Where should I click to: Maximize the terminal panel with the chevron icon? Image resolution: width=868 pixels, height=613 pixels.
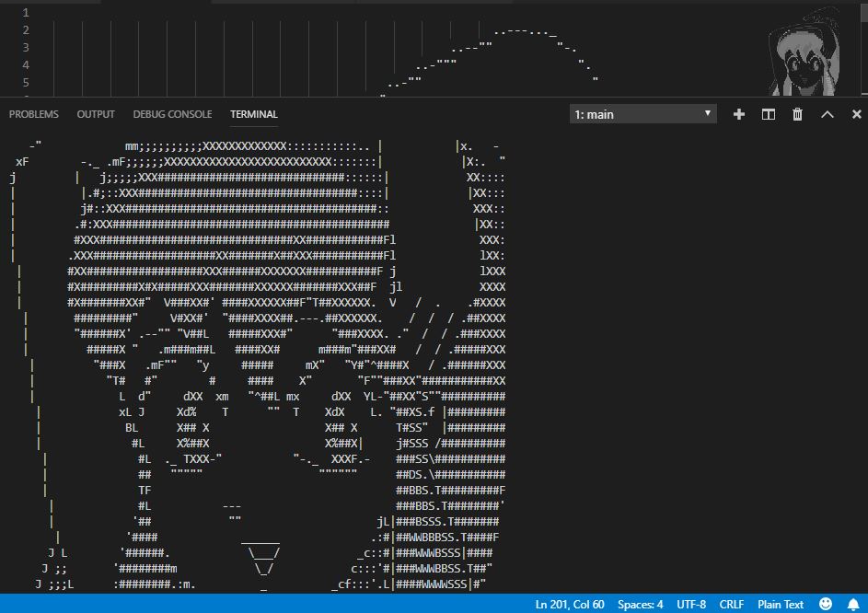[827, 113]
